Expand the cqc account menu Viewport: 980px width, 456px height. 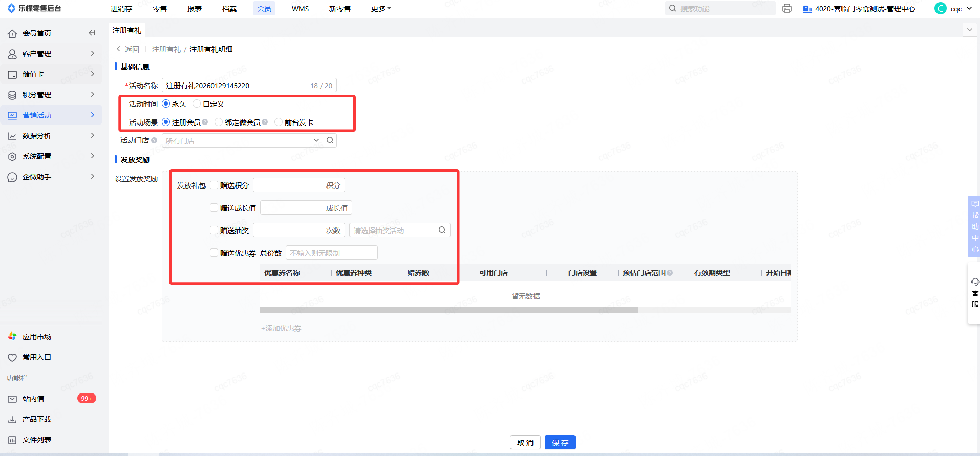pyautogui.click(x=969, y=8)
